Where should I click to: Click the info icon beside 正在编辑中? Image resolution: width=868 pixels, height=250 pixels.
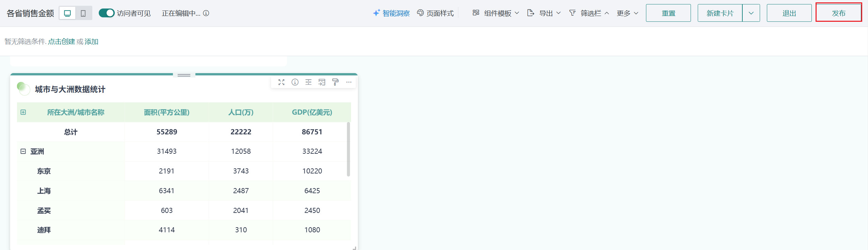(206, 13)
